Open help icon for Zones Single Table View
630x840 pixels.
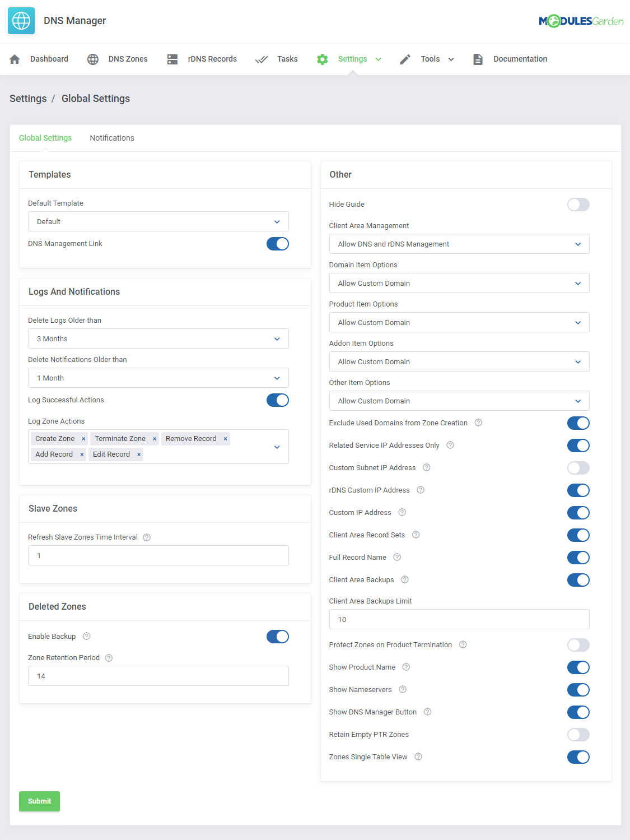point(418,757)
